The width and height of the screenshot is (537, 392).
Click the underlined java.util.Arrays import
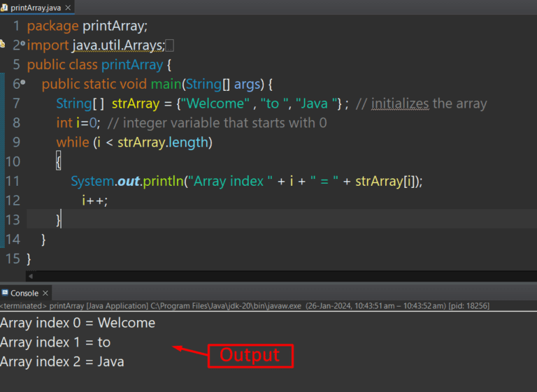coord(119,46)
